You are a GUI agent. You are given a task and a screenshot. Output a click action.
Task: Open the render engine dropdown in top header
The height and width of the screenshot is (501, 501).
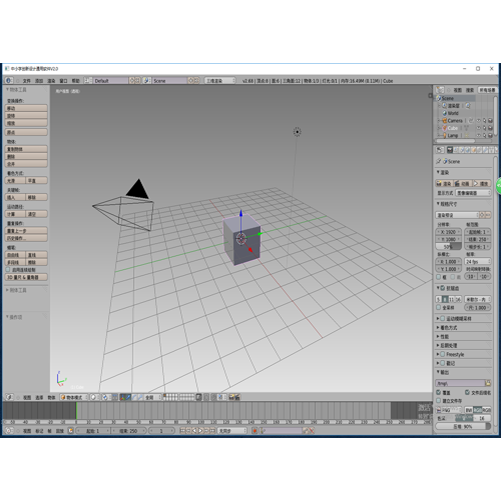pyautogui.click(x=220, y=80)
